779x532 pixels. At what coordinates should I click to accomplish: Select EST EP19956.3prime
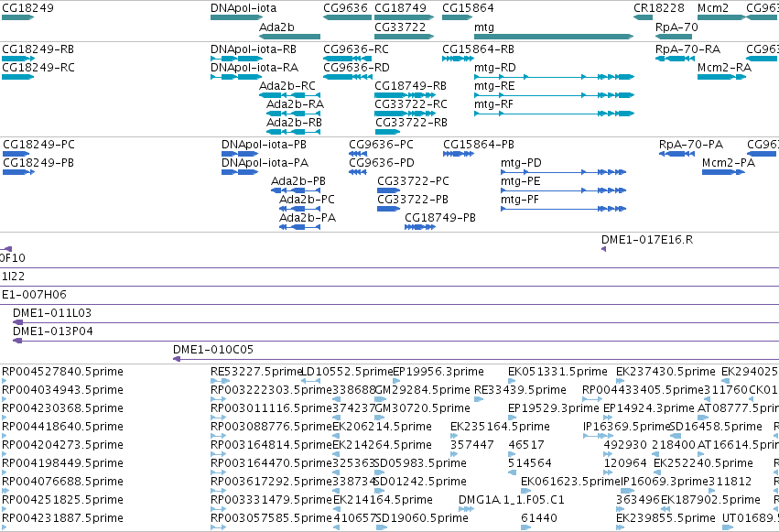tap(438, 372)
